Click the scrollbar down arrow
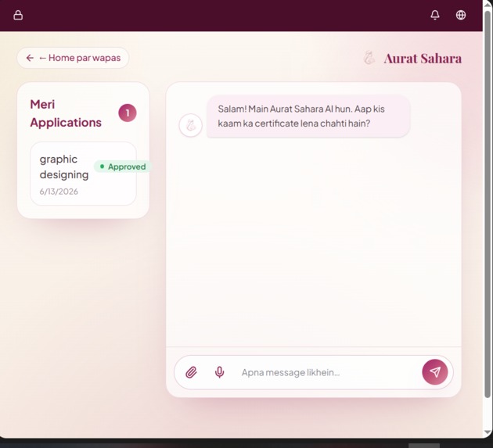The width and height of the screenshot is (493, 448). click(x=488, y=432)
